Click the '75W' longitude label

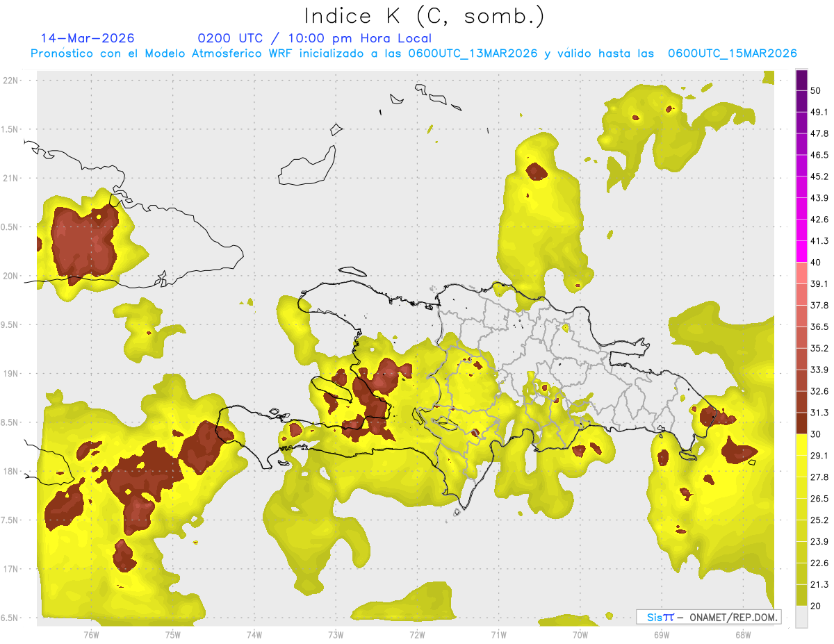tap(173, 635)
